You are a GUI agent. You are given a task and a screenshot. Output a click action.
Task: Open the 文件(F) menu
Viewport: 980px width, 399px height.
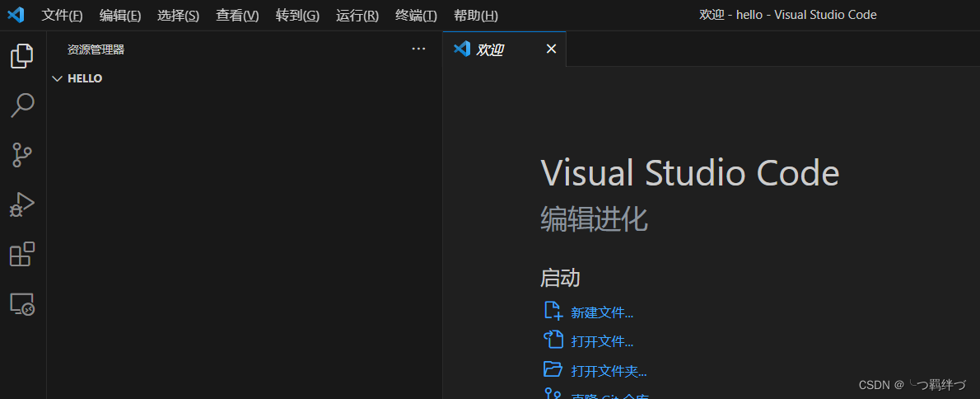[62, 15]
